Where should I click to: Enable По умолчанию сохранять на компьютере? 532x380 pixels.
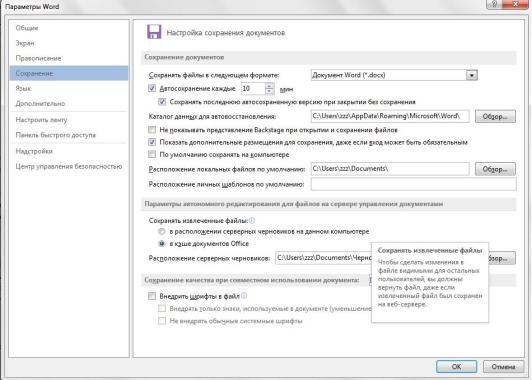[x=152, y=154]
